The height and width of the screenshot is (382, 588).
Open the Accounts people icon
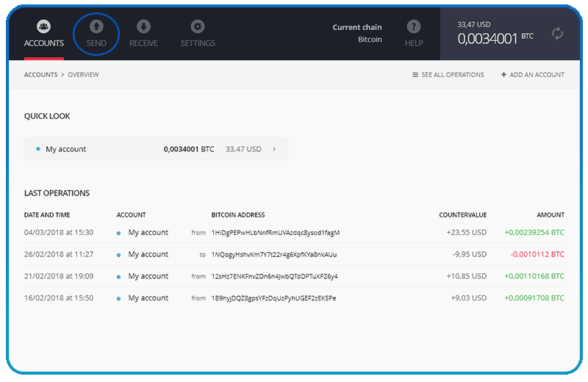click(x=44, y=26)
